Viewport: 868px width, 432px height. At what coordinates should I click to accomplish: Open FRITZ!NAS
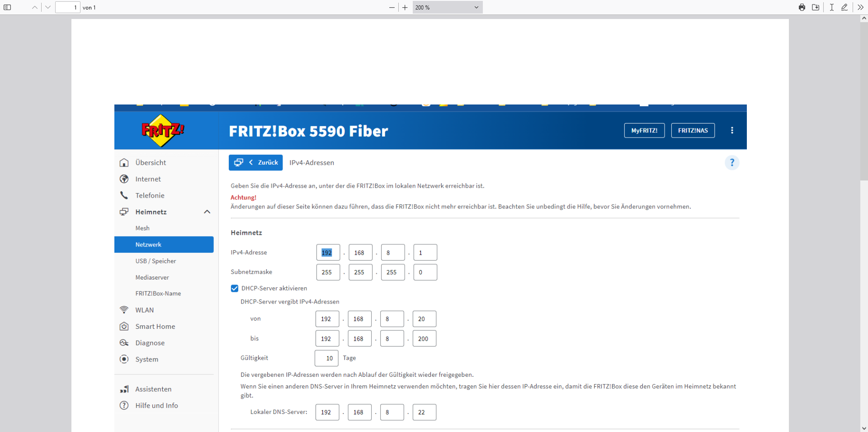coord(693,130)
